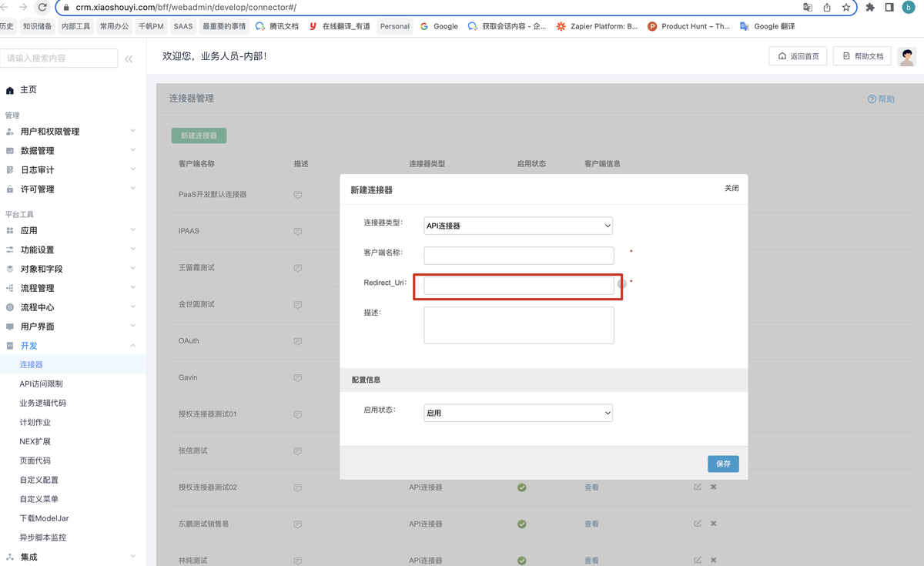The height and width of the screenshot is (566, 924).
Task: Click the browser forward arrow
Action: click(x=22, y=7)
